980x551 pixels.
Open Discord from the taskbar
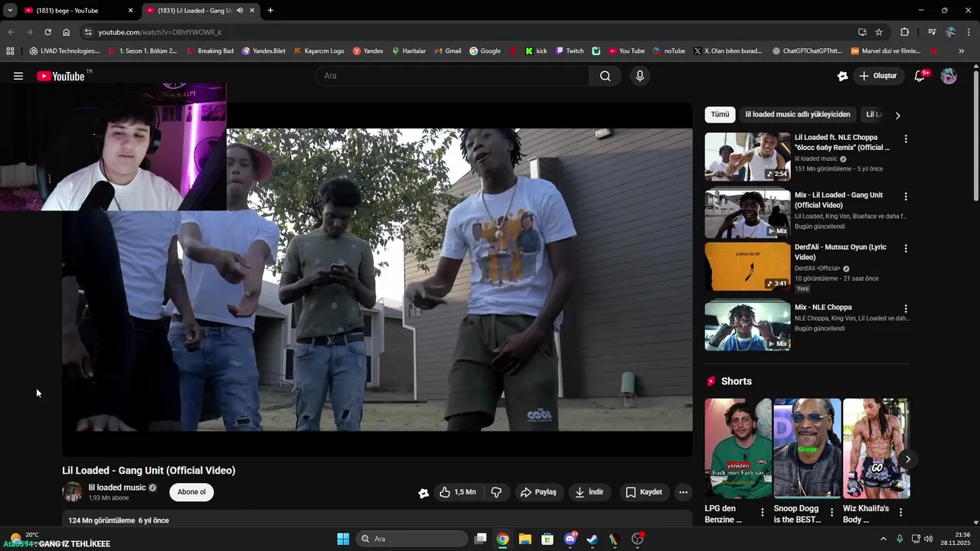point(570,539)
